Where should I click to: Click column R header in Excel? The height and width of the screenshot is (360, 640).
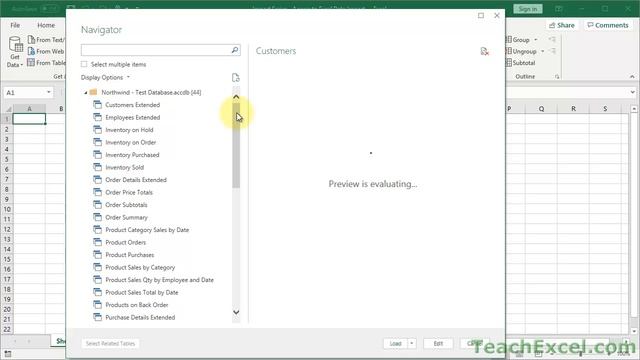coord(573,109)
